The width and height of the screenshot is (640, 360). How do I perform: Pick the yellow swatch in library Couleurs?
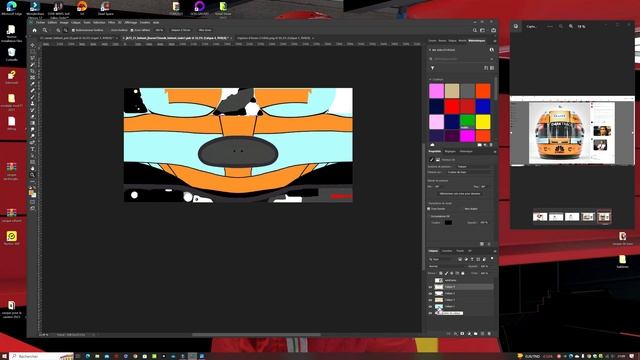point(483,121)
